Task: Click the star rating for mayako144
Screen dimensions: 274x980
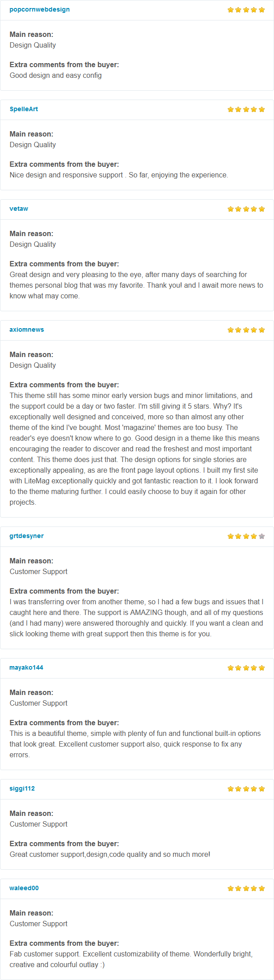Action: [x=246, y=668]
